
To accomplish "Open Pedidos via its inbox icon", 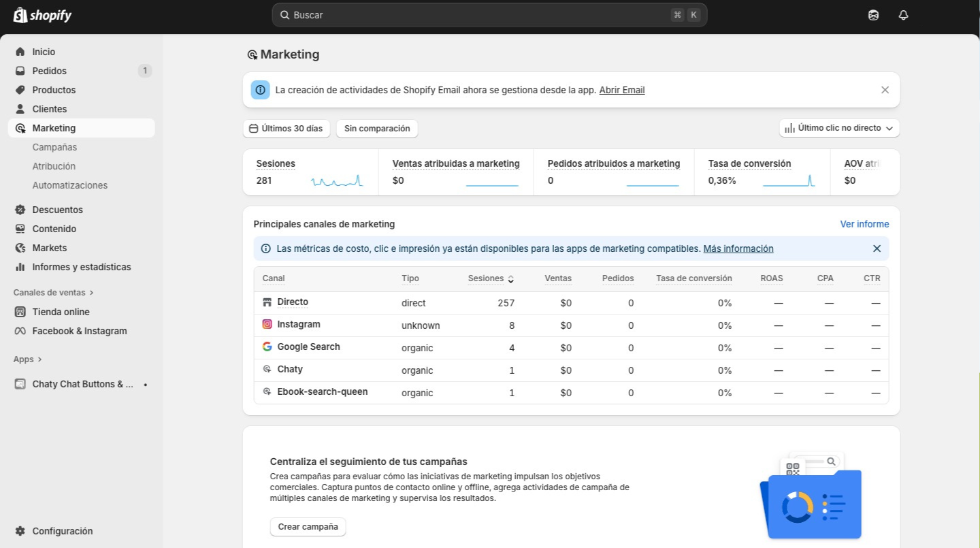I will (x=20, y=71).
